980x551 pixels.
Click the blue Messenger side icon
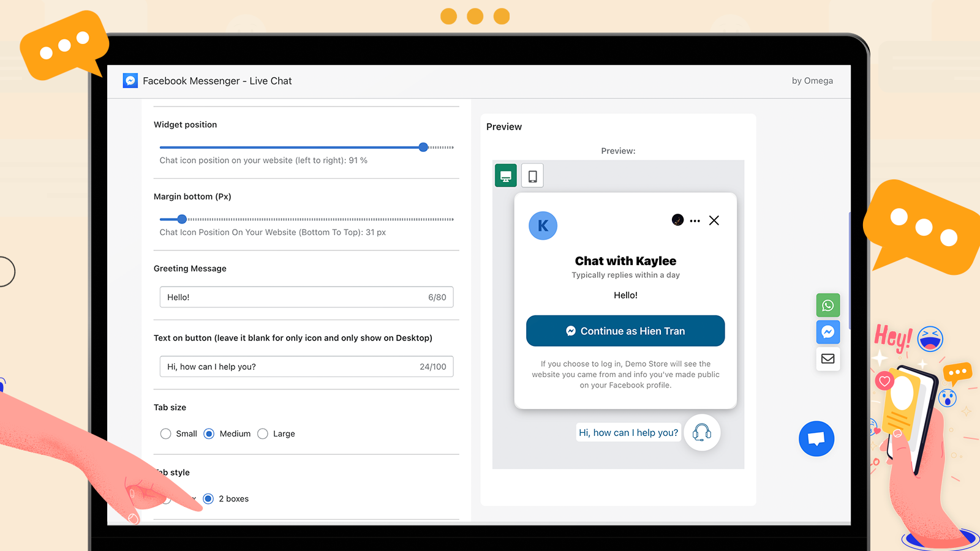point(828,332)
